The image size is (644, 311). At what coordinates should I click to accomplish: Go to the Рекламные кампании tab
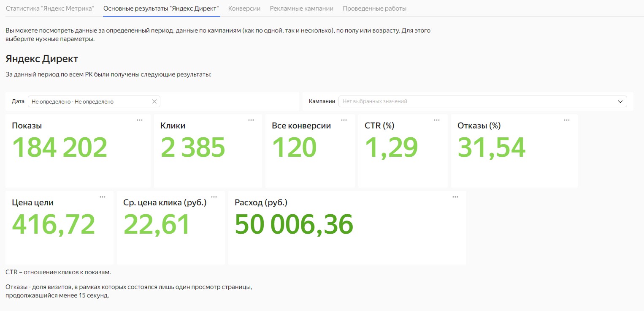coord(302,8)
